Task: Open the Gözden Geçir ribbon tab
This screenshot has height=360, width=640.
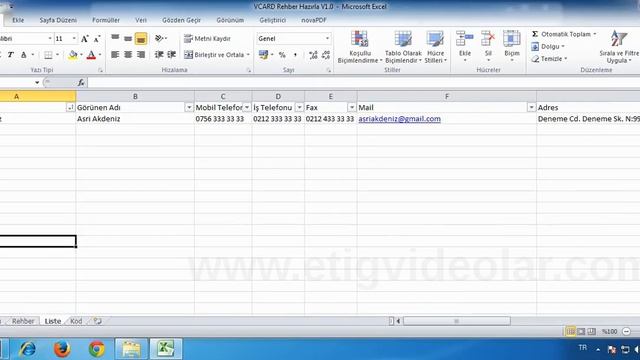Action: [181, 20]
